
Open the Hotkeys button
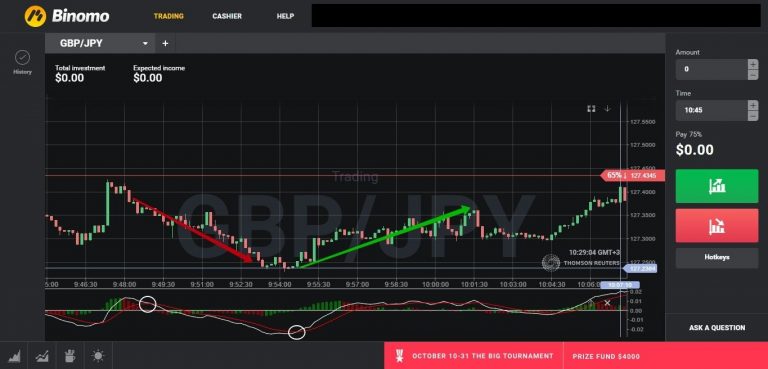pos(717,257)
